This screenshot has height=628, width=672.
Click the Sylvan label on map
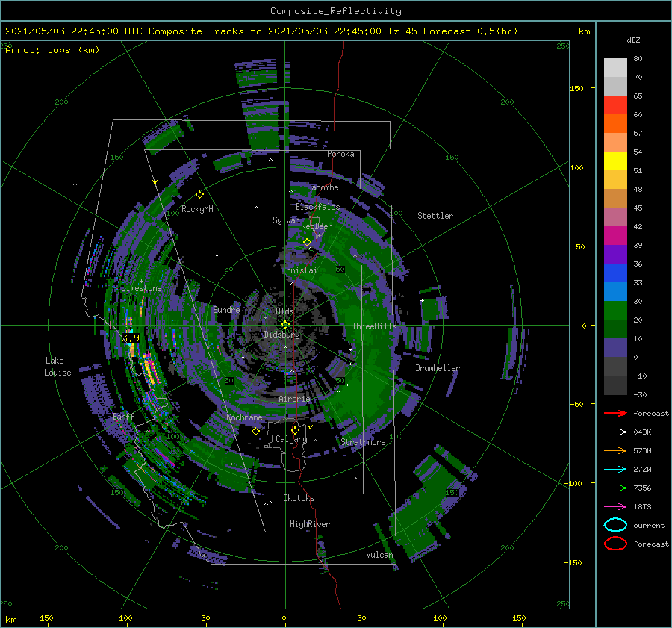point(286,220)
